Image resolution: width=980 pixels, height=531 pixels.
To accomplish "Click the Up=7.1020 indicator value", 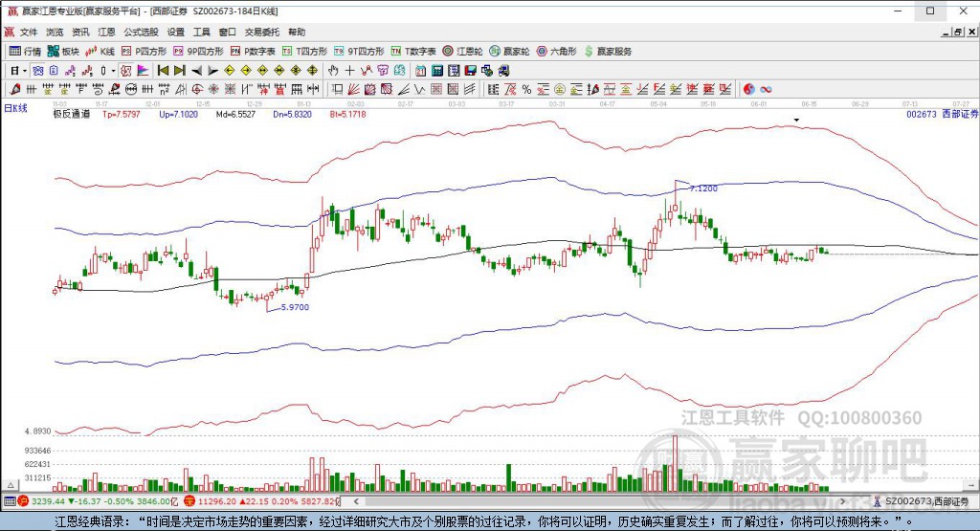I will point(178,114).
